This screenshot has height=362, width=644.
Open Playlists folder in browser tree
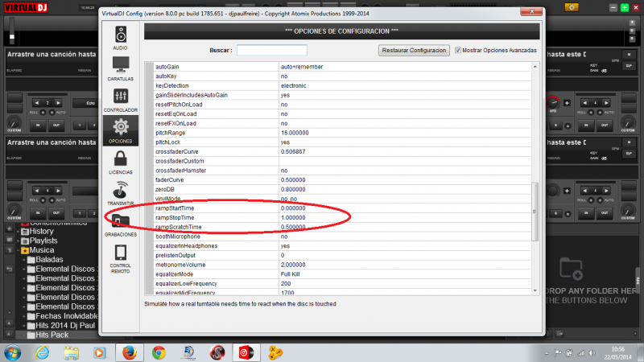[x=39, y=241]
